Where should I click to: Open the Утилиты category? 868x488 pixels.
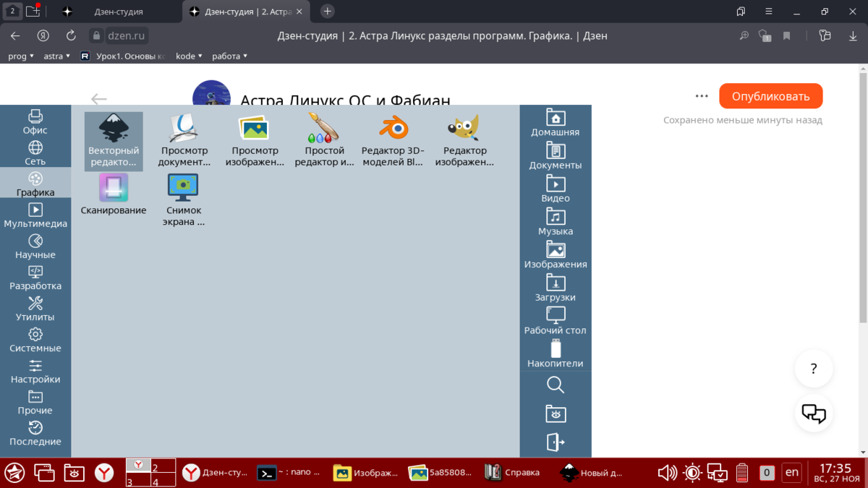[x=35, y=308]
